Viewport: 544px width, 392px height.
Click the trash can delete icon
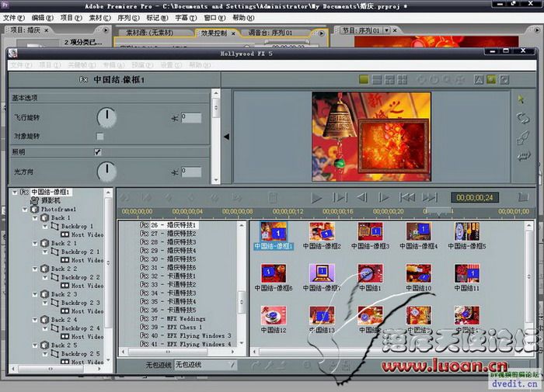[x=273, y=198]
